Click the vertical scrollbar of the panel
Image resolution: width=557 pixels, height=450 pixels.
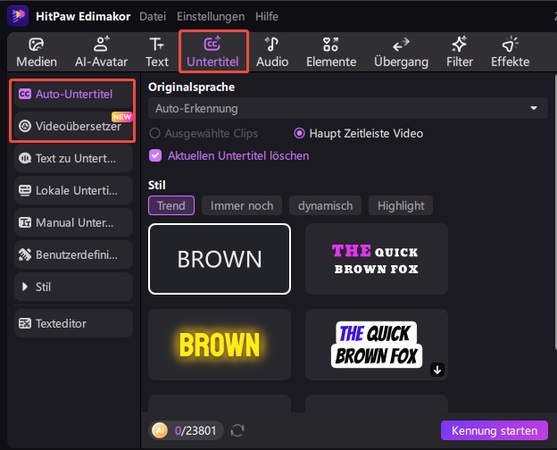point(555,213)
